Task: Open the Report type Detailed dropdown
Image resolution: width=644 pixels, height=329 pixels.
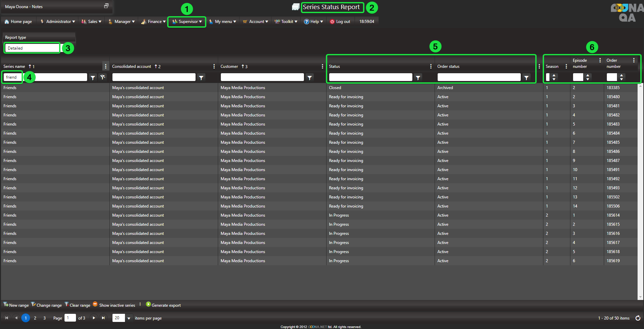Action: coord(32,48)
